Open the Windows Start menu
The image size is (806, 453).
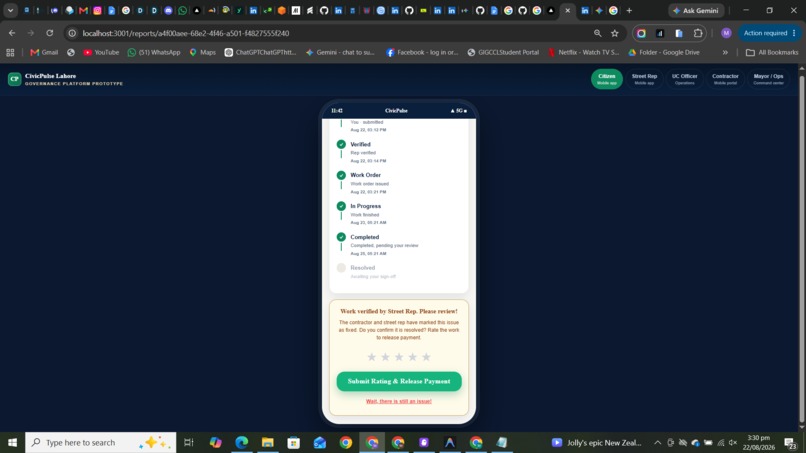[12, 442]
